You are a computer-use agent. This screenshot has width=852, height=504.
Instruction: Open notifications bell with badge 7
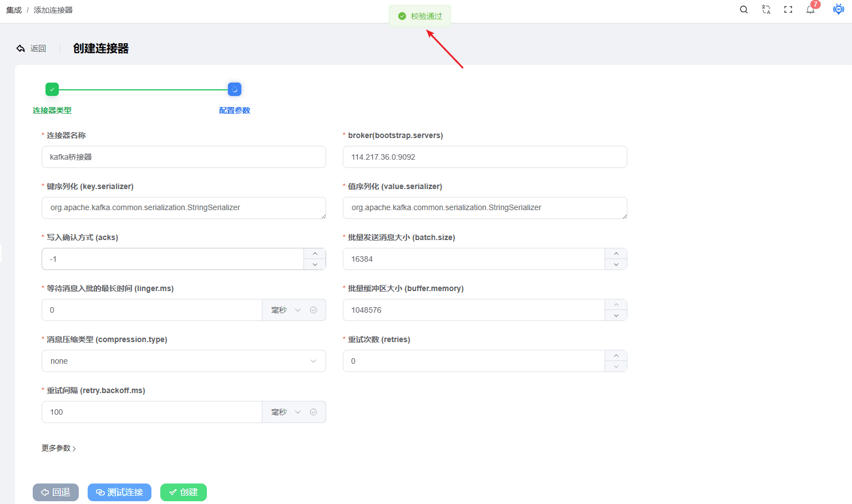(x=810, y=9)
